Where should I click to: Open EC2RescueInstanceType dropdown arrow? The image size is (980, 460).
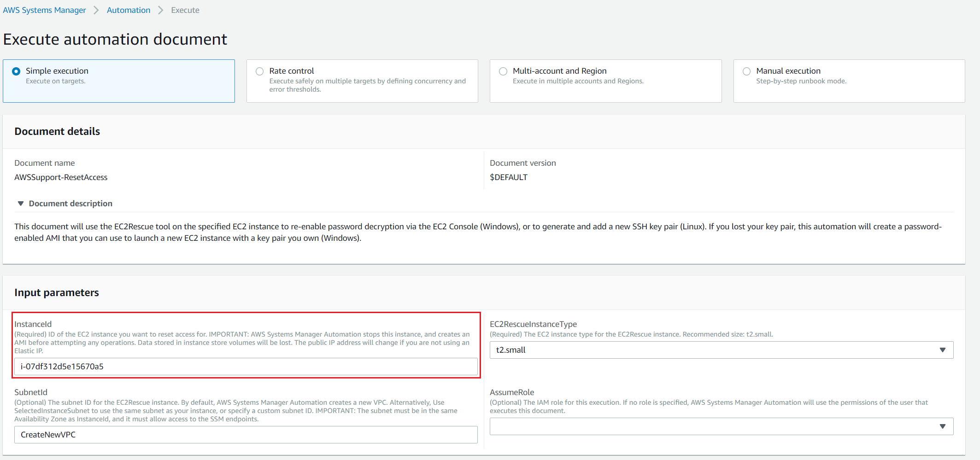pos(942,350)
